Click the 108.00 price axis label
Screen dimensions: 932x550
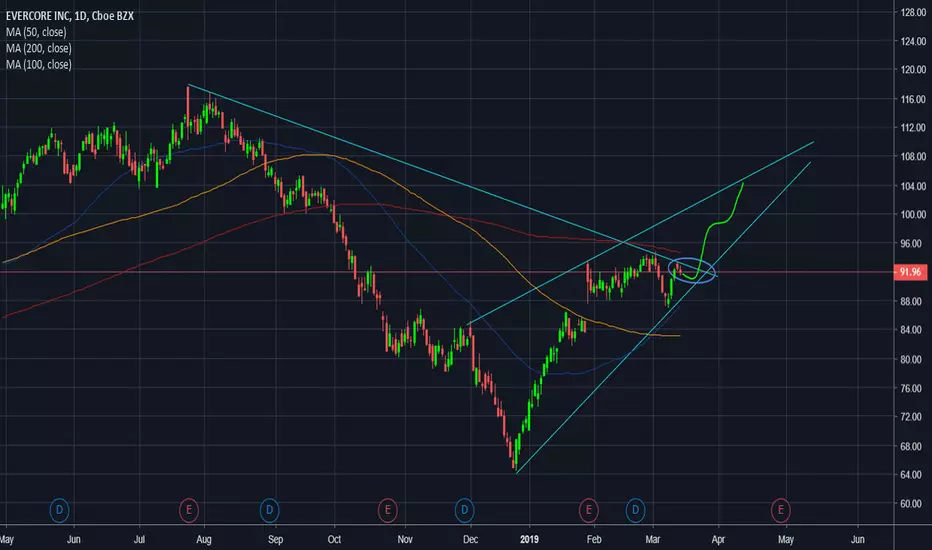[x=913, y=156]
